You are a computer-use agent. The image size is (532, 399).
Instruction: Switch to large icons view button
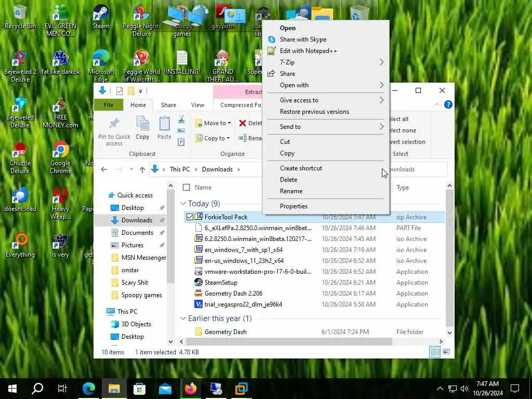tap(446, 352)
